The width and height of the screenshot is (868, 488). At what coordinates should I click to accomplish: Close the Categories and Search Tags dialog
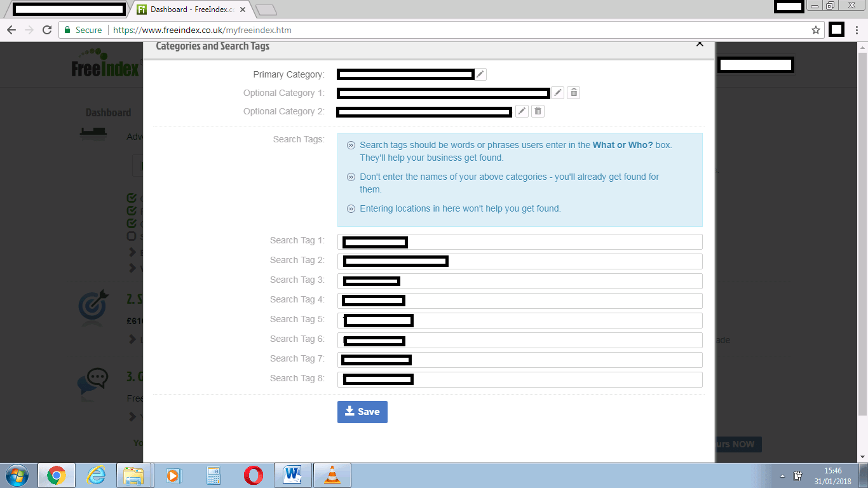pos(700,44)
